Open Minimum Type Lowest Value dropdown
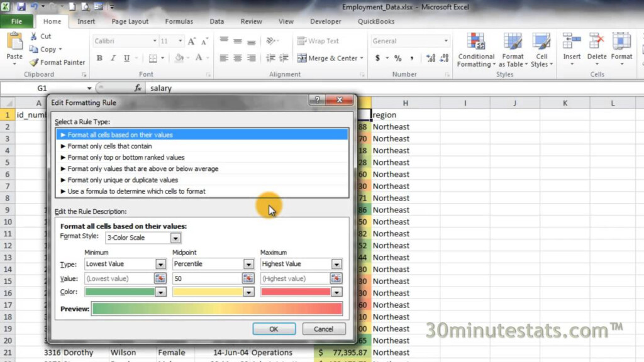The width and height of the screenshot is (644, 362). click(x=160, y=265)
